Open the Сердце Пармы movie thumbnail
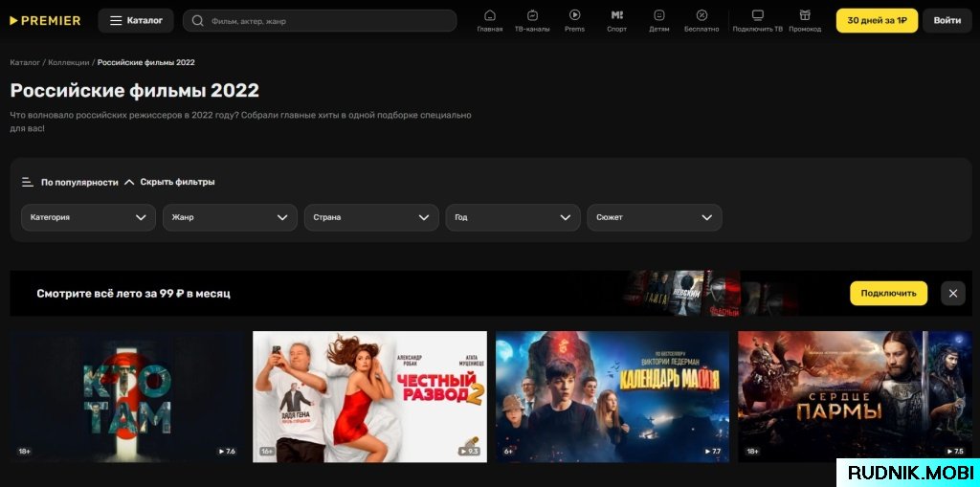Viewport: 980px width, 487px height. (x=855, y=397)
